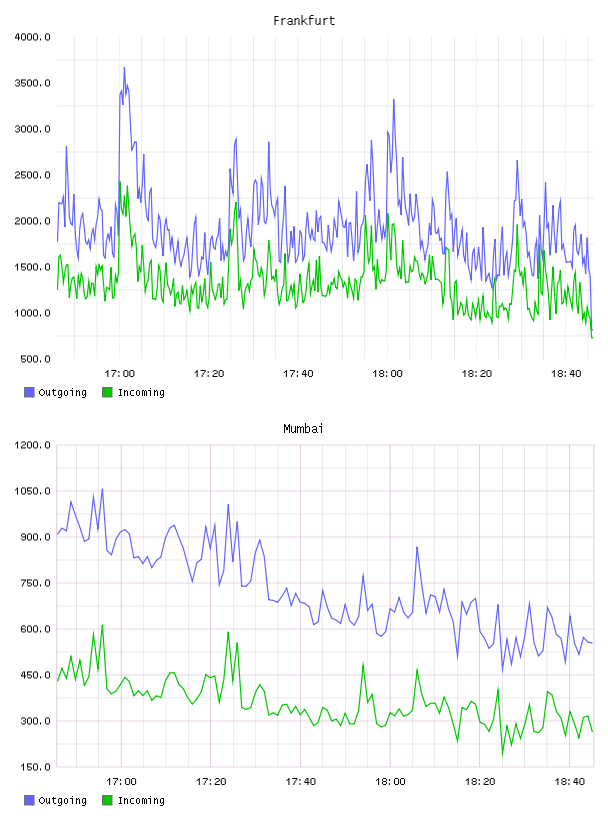Select the Incoming legend label under Mumbai chart
The height and width of the screenshot is (816, 608).
141,801
